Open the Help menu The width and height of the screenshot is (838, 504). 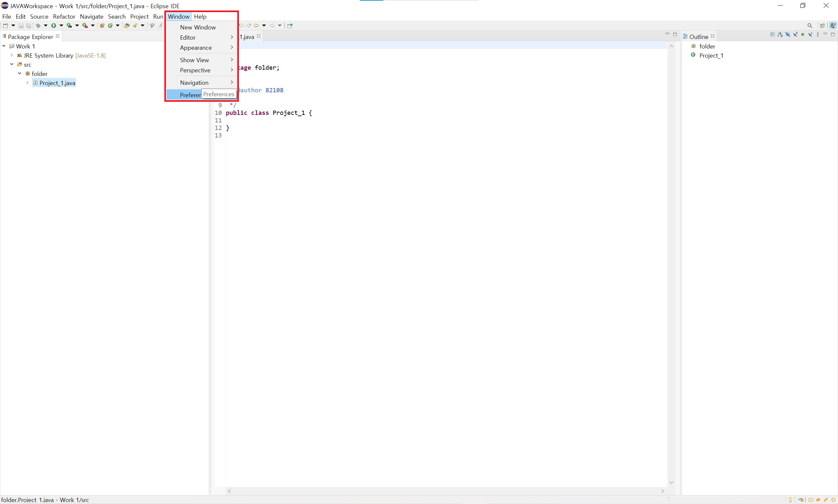200,16
